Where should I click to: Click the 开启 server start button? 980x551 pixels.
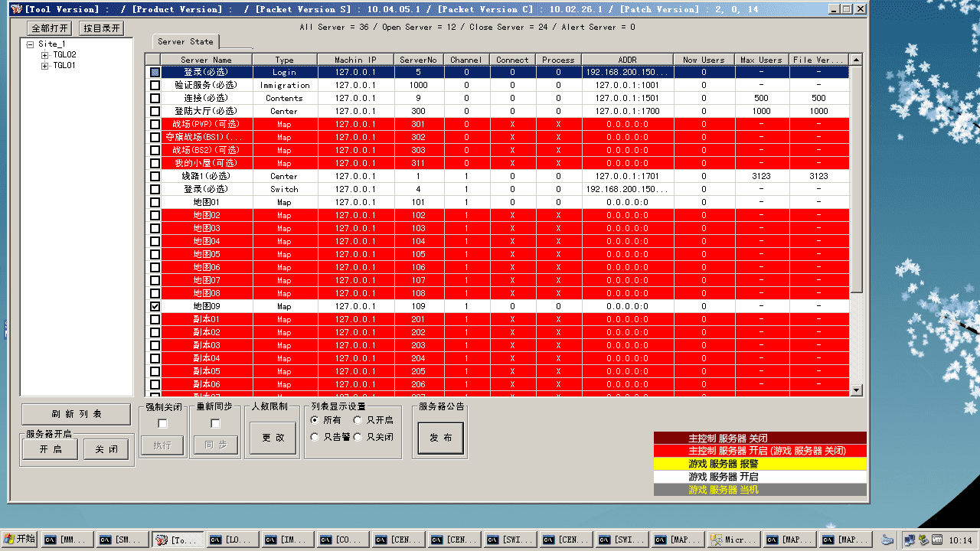click(x=51, y=449)
